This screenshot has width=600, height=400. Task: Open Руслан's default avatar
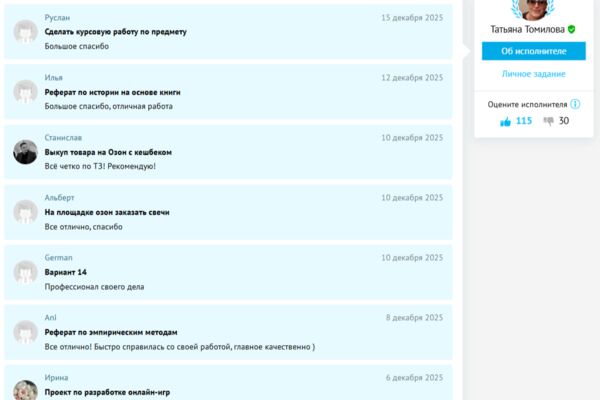click(x=25, y=32)
